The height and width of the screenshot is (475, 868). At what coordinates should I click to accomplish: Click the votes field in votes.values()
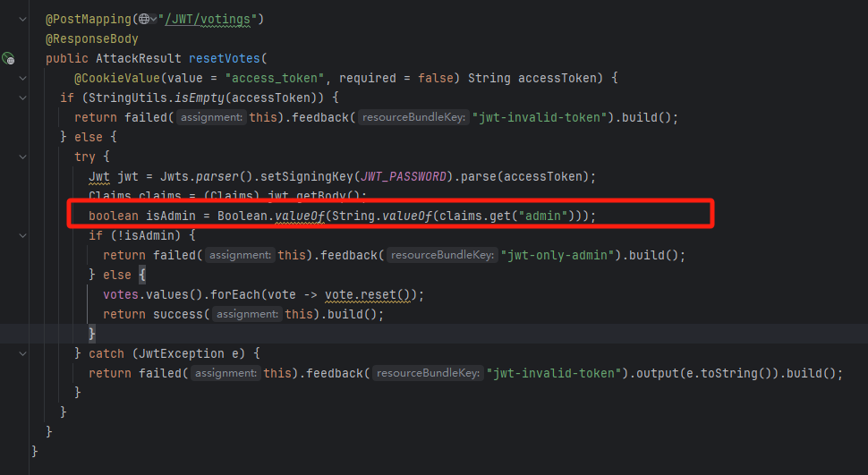(x=121, y=294)
